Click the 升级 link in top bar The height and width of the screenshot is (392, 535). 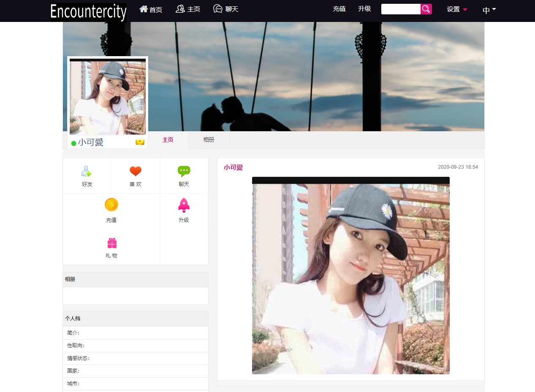click(x=364, y=9)
